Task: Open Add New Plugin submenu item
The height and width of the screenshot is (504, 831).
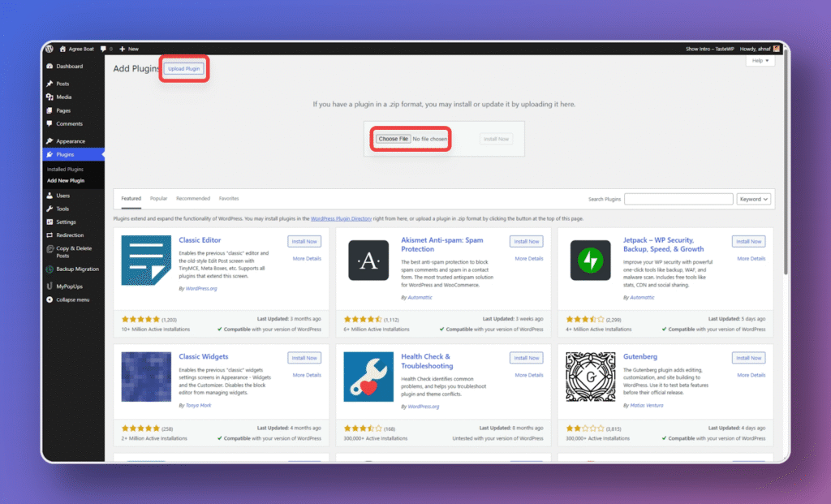Action: [x=66, y=181]
